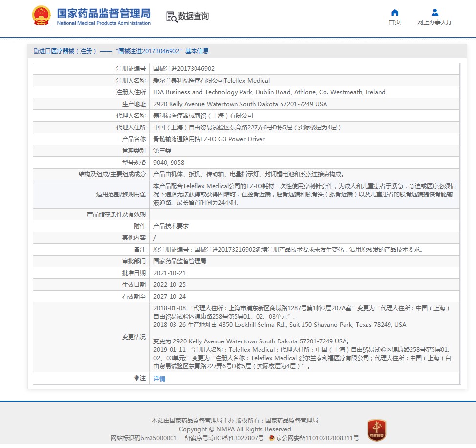Select 骨髓输液通路用钻EZ-IO G3 Power Driver
Image resolution: width=476 pixels, height=448 pixels.
tap(209, 139)
